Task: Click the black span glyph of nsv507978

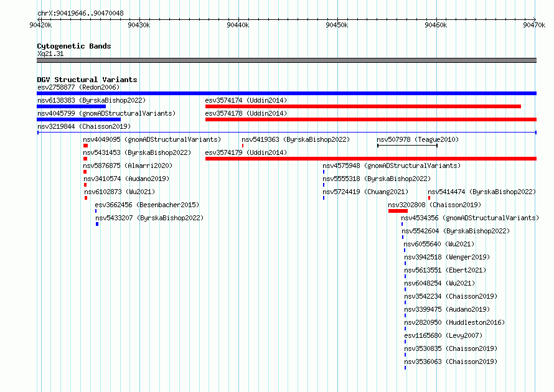Action: click(x=407, y=146)
